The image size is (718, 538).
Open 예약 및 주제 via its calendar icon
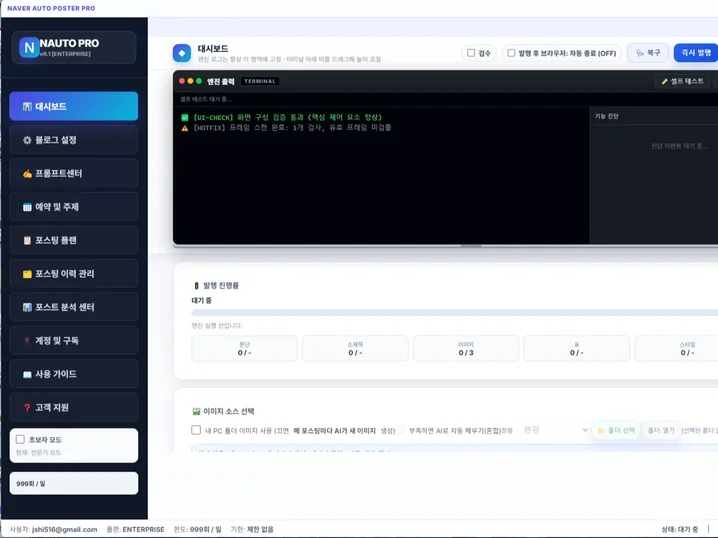28,207
